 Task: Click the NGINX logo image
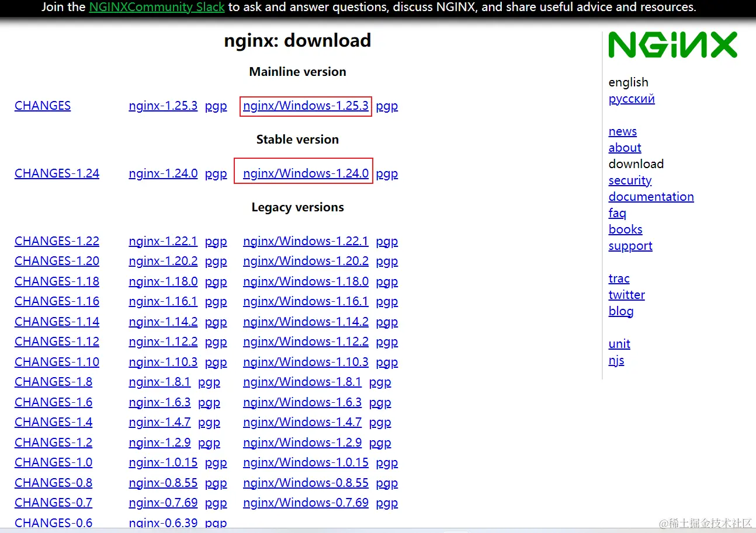pos(673,45)
